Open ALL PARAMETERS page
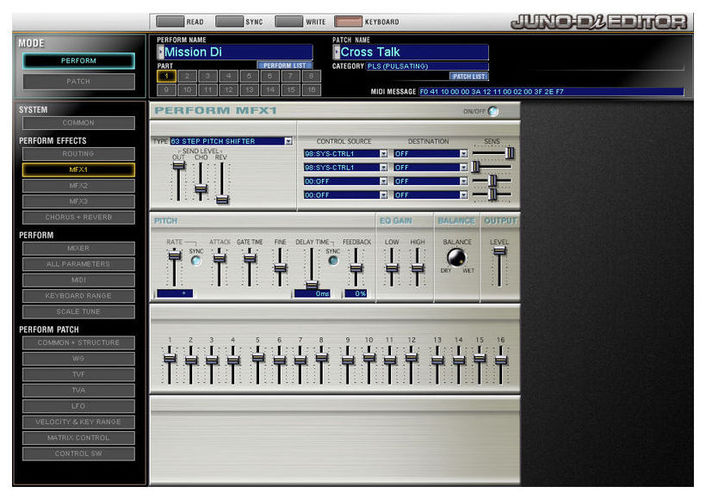706x499 pixels. coord(78,264)
